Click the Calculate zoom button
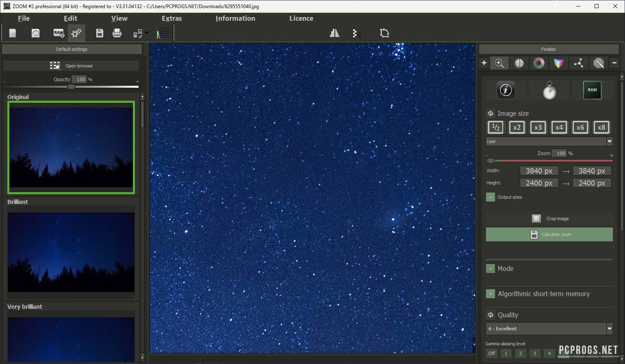 coord(549,234)
